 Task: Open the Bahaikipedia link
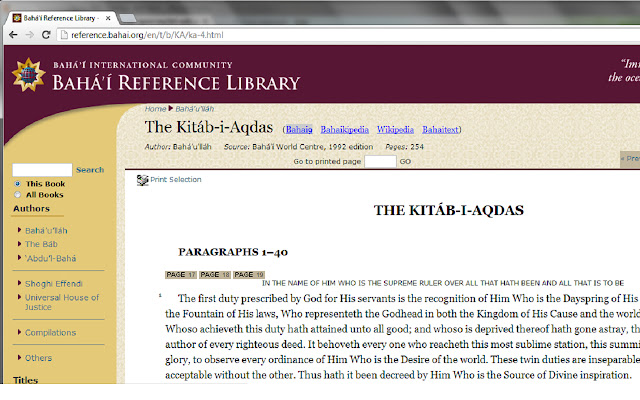pos(344,129)
